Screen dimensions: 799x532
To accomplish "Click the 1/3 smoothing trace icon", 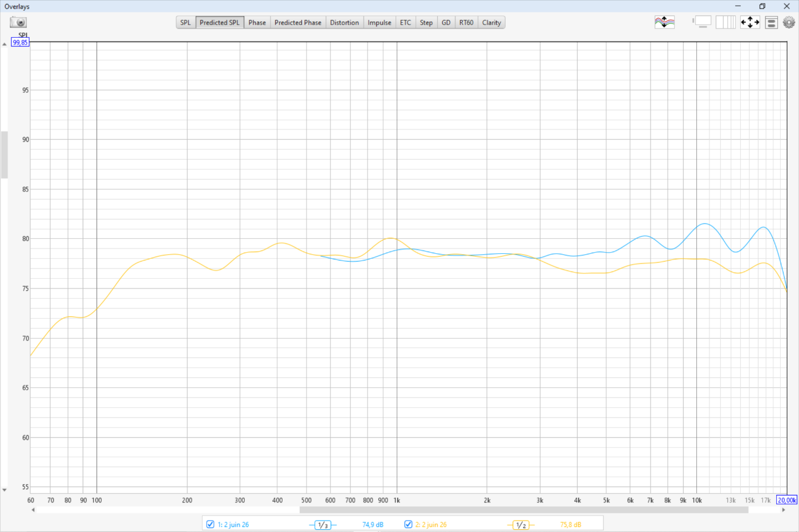I will point(322,525).
